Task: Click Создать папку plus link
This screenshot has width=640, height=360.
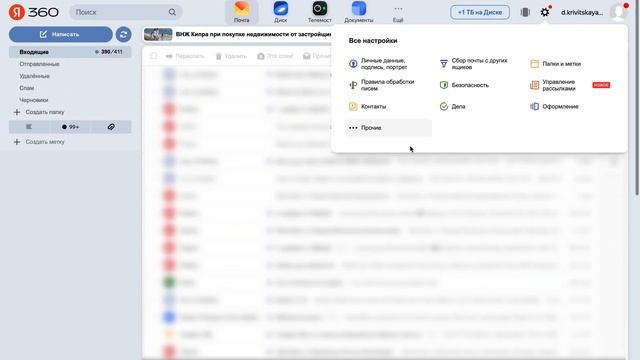Action: click(39, 112)
